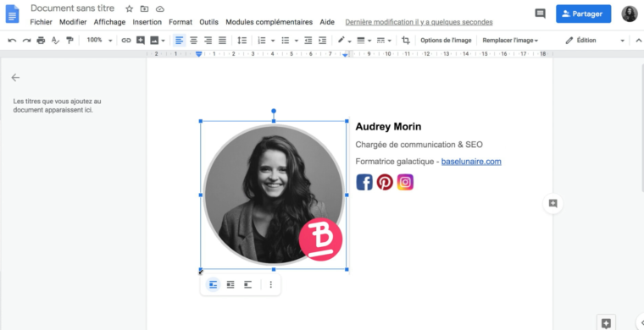Click the Bulleted list icon
This screenshot has height=330, width=644.
point(285,40)
